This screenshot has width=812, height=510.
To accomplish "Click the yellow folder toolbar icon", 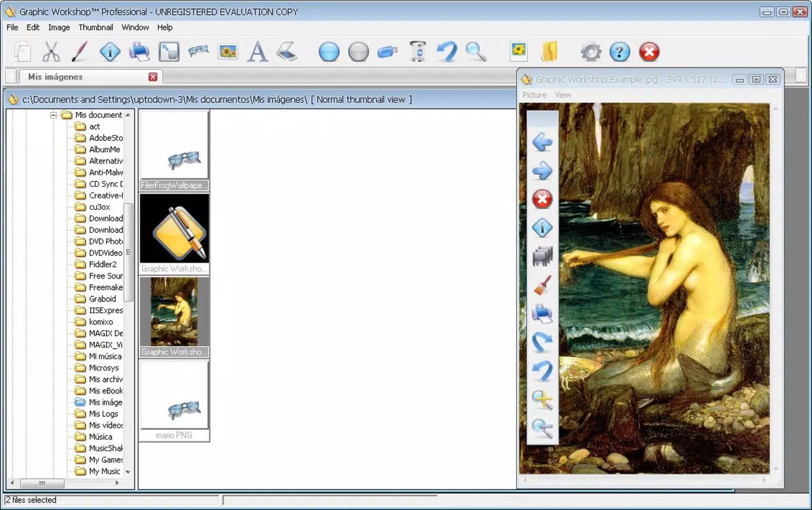I will (x=549, y=52).
